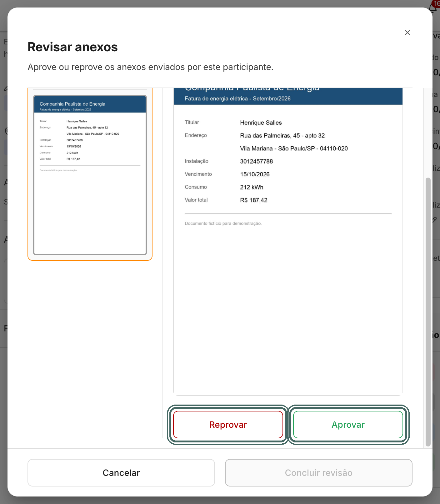Click the Concluir revisão button
This screenshot has width=440, height=504.
[318, 473]
